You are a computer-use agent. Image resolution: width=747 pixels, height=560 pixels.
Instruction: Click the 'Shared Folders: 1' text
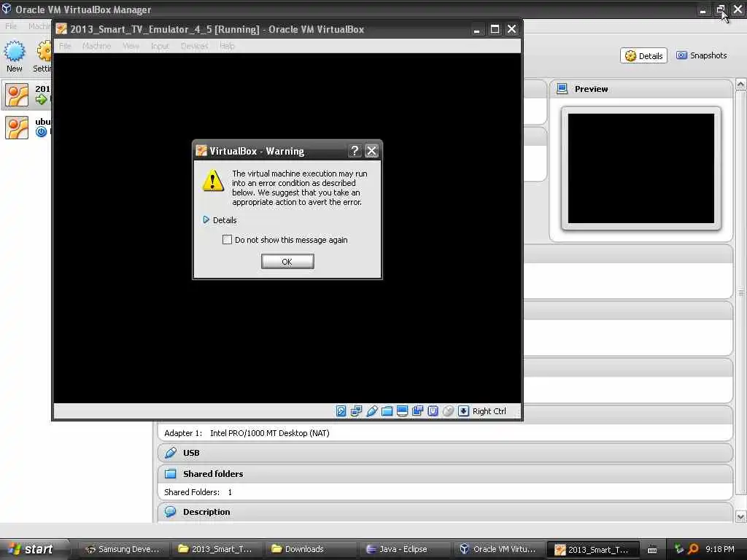point(198,492)
